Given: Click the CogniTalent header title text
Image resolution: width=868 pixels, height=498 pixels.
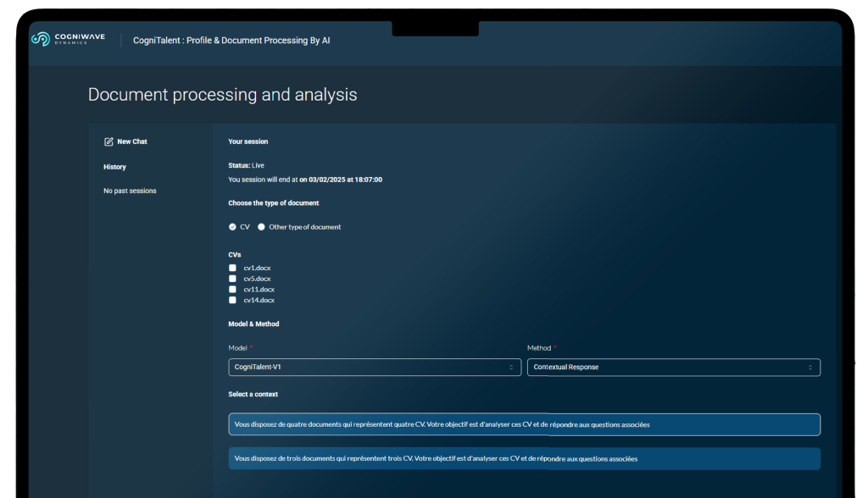Looking at the screenshot, I should pyautogui.click(x=231, y=40).
